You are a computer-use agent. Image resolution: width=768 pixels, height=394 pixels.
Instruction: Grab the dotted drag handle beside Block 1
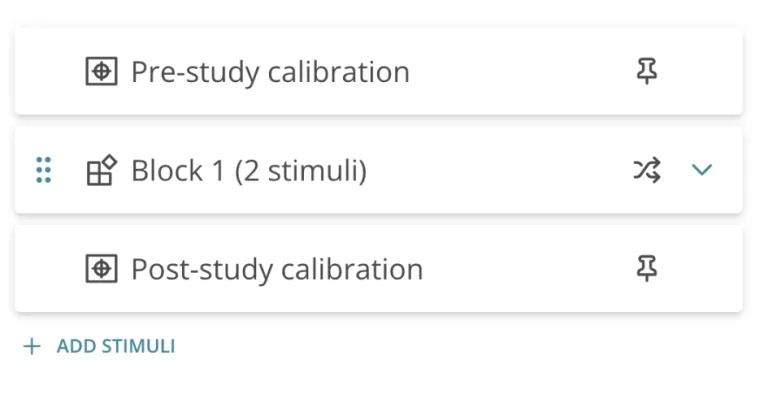click(44, 170)
